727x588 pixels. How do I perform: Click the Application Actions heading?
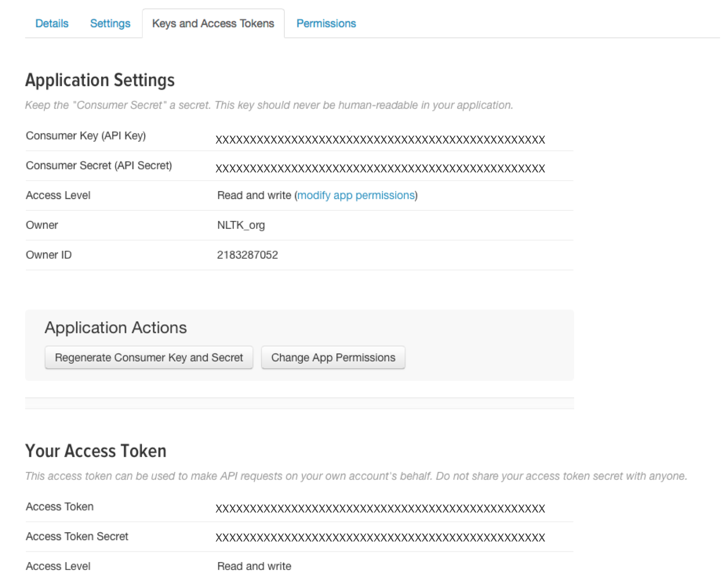click(x=116, y=328)
